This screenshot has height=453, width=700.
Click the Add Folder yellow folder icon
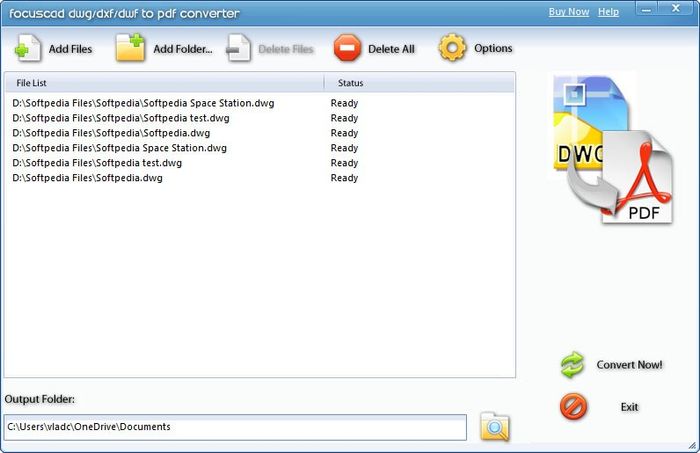pos(130,47)
